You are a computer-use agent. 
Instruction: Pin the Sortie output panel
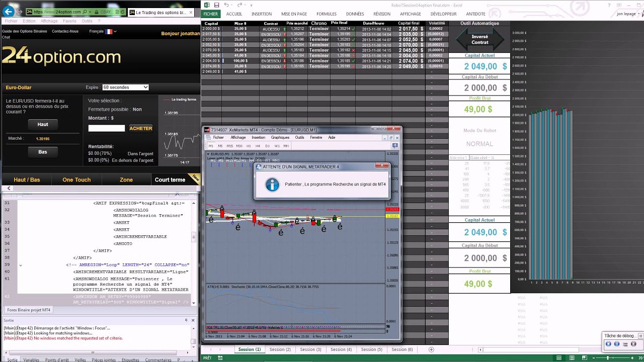[x=187, y=320]
